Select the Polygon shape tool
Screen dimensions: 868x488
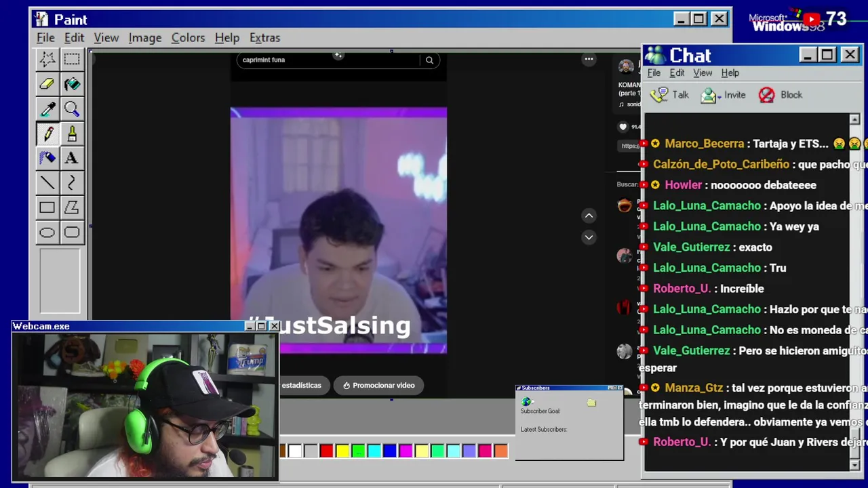[71, 207]
